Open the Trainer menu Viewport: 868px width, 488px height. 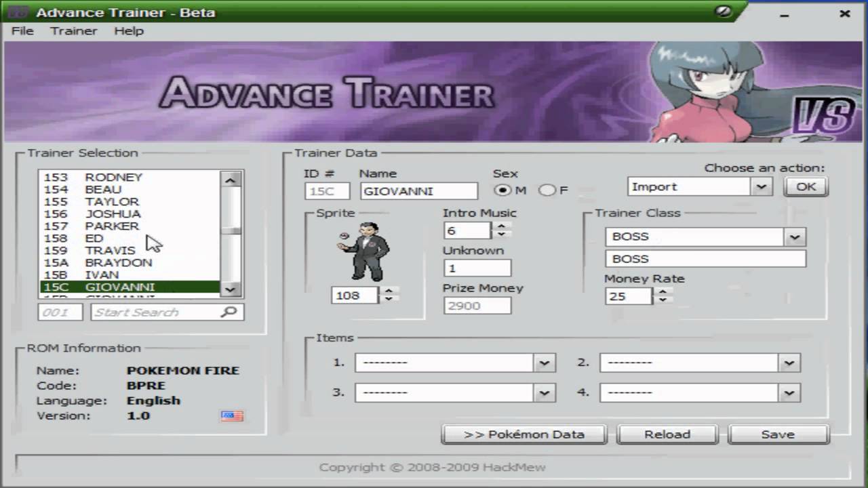click(x=74, y=30)
